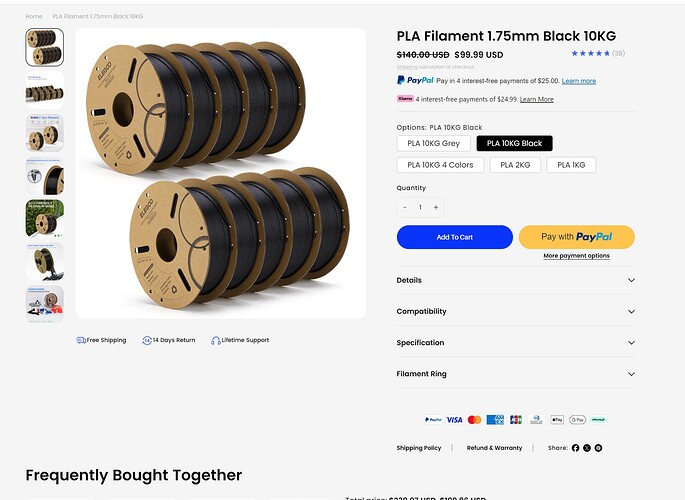Click the Lifetime Support headset icon

[x=216, y=341]
